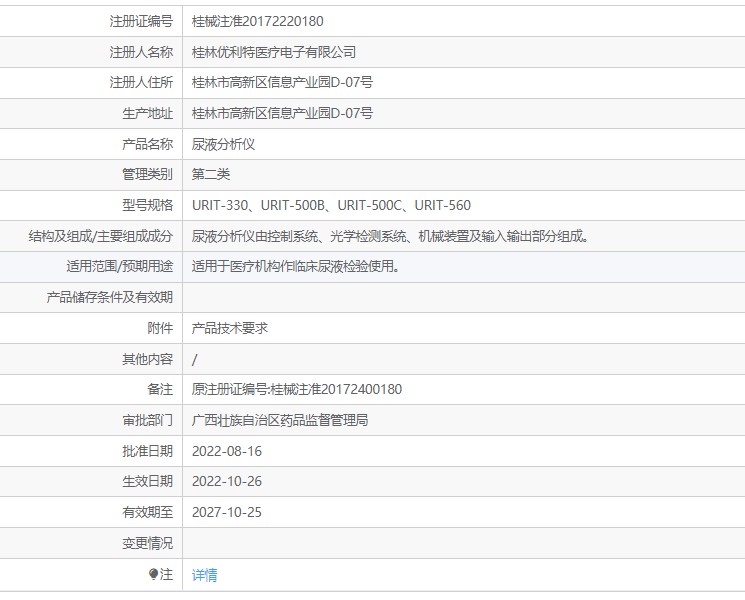Click the 有效期至 label
The height and width of the screenshot is (600, 745).
pos(148,513)
